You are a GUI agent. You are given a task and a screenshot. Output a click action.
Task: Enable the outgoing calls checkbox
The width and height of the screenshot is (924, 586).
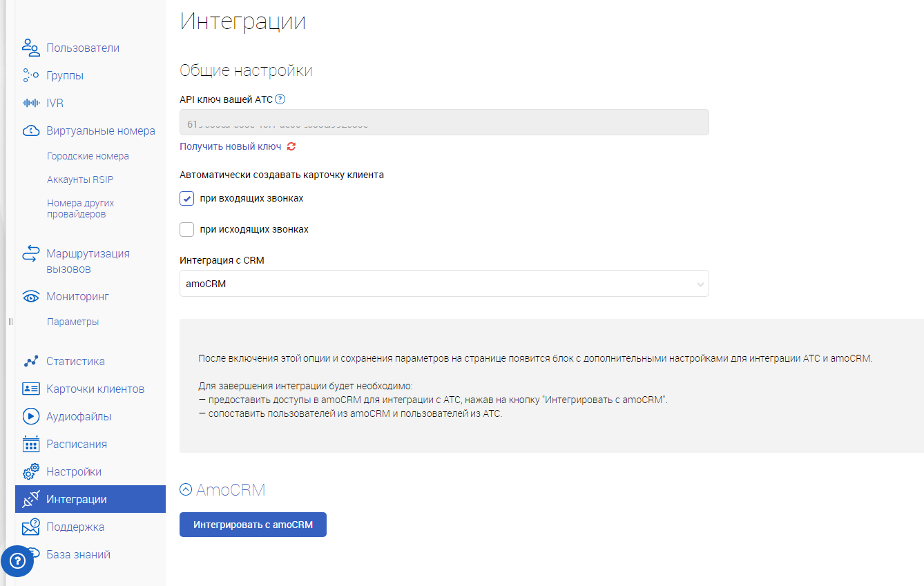point(186,229)
